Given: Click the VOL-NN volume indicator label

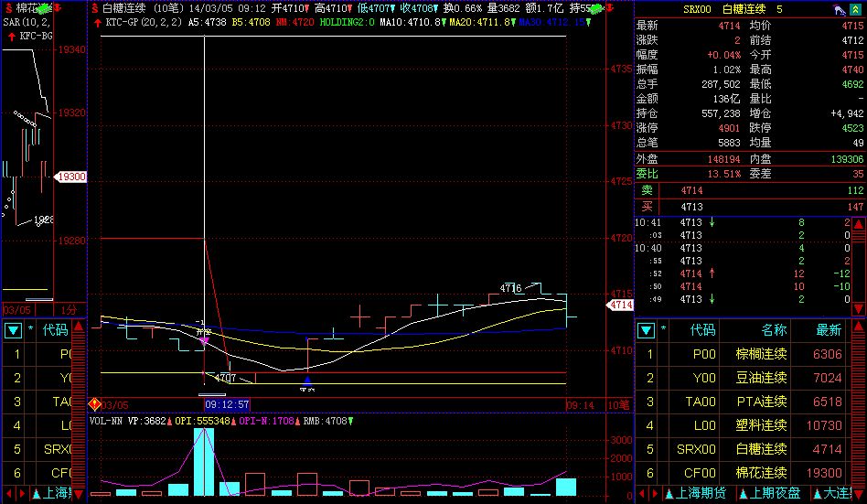Looking at the screenshot, I should pos(107,422).
